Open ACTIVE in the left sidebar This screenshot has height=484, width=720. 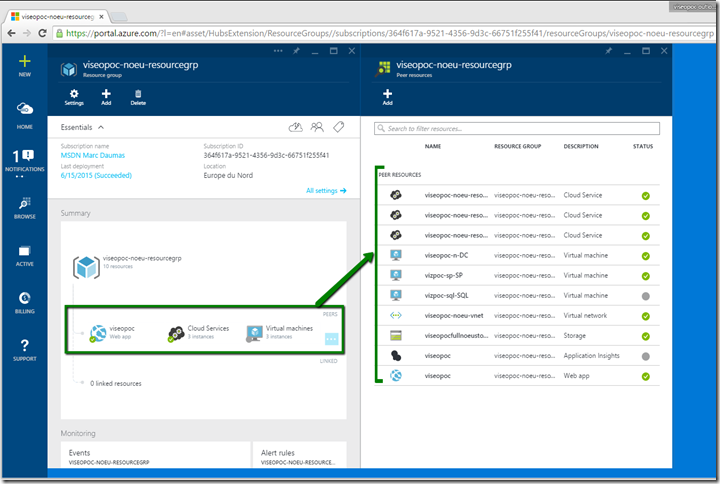pos(25,256)
